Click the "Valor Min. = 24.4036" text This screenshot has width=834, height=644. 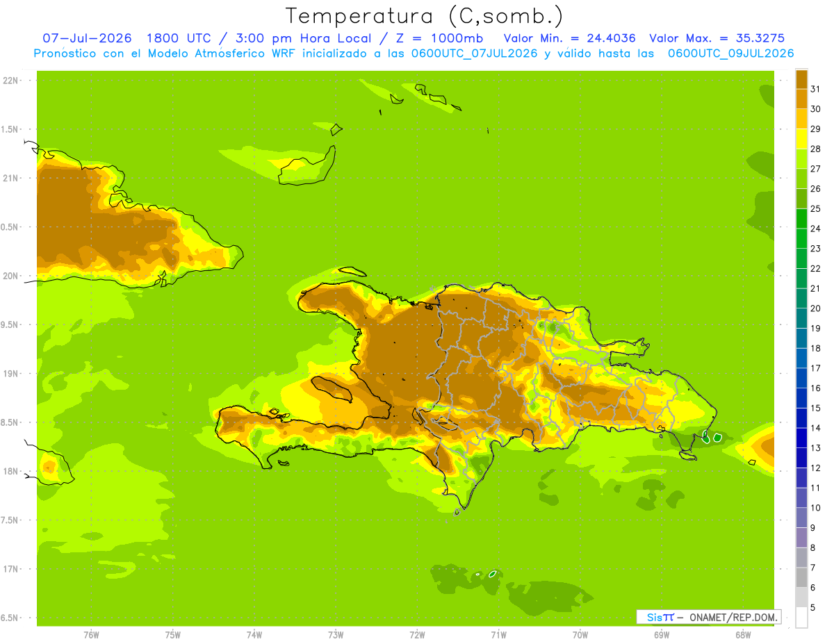tap(569, 38)
